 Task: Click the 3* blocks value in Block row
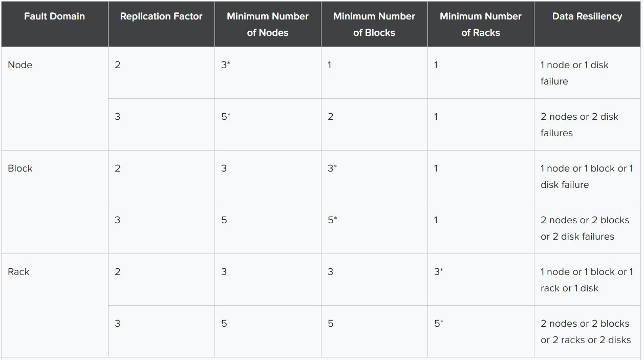pyautogui.click(x=332, y=168)
